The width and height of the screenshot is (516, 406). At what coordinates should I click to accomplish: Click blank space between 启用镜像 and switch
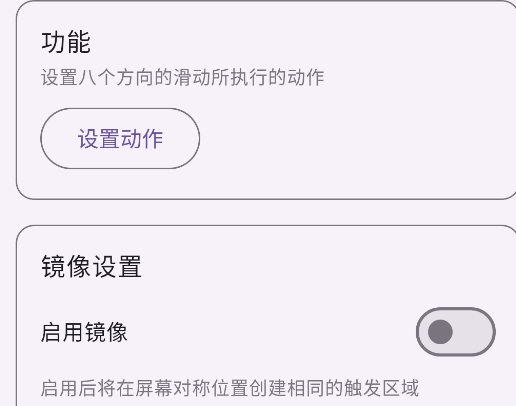tap(272, 332)
